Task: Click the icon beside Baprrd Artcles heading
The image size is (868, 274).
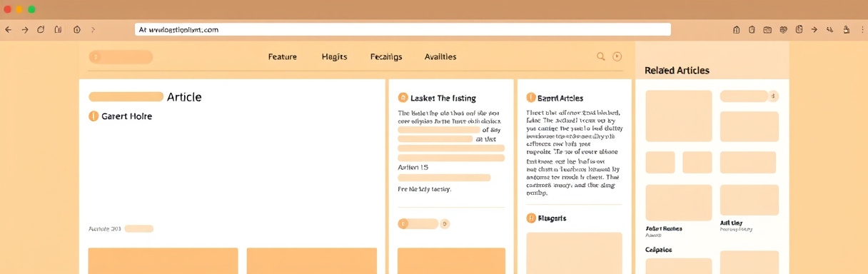Action: tap(531, 98)
